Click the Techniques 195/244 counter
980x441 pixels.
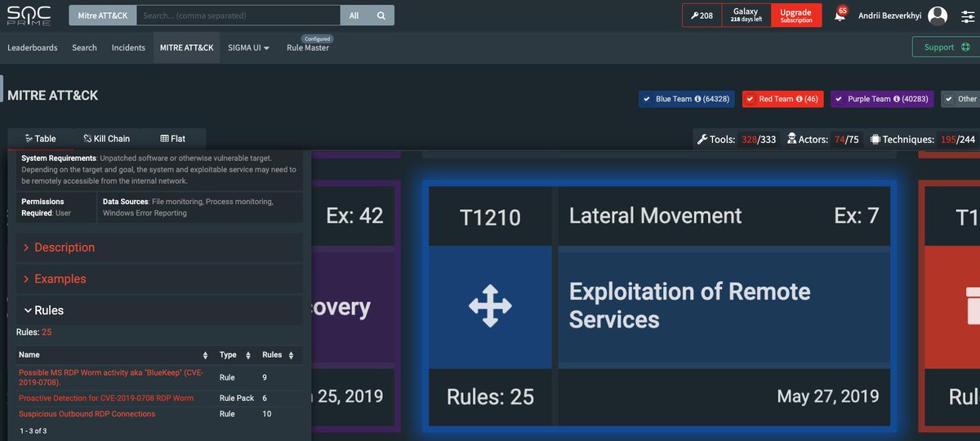tap(923, 140)
